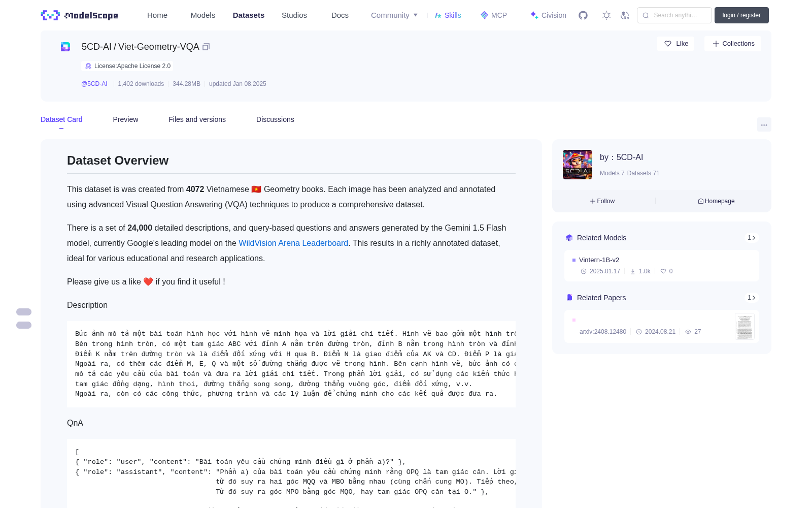Click the likes heart icon on Vintern-1B-v2
812x508 pixels.
[663, 271]
